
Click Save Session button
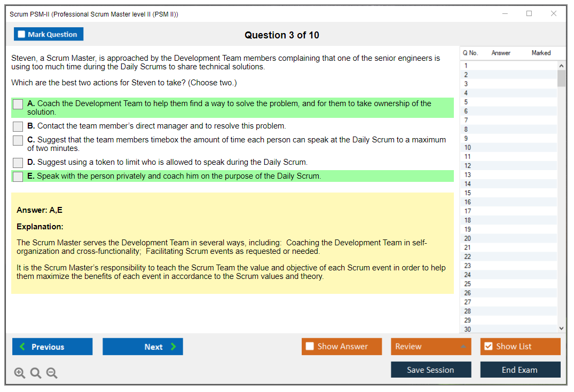[431, 370]
